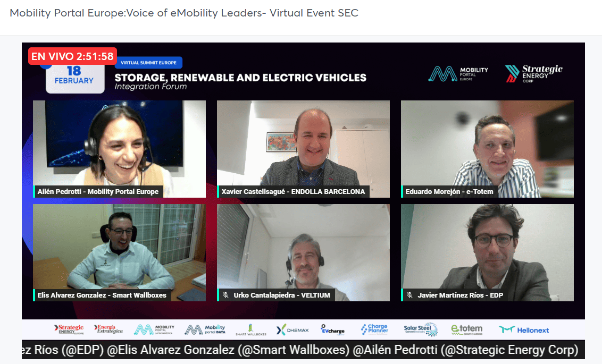602x364 pixels.
Task: Click the muted microphone icon beside Urko Cantalapiedra
Action: 225,295
